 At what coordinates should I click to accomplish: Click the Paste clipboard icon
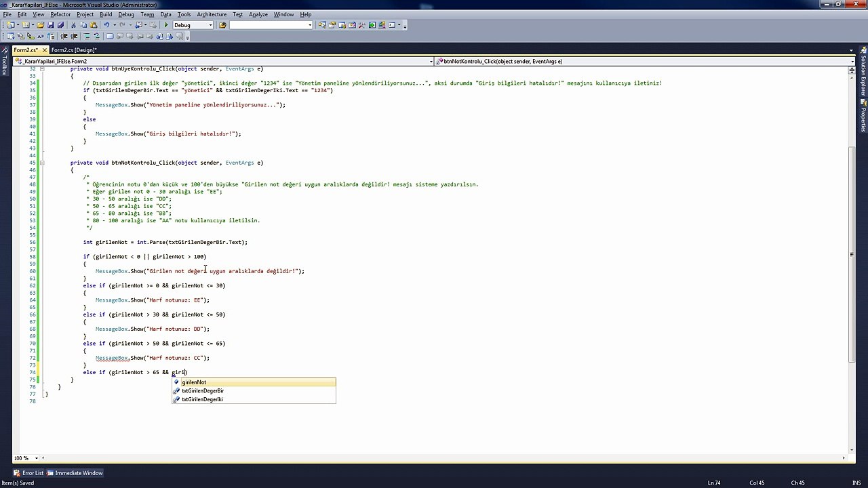click(94, 25)
